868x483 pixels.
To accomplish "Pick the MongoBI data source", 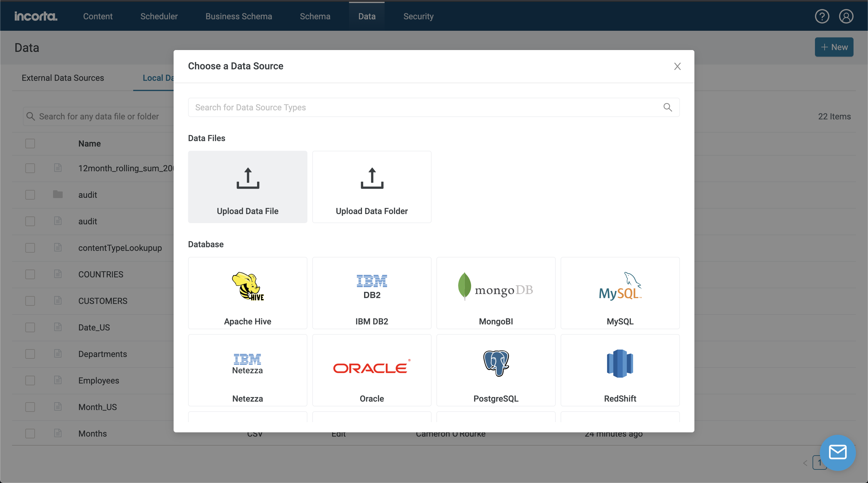I will 495,293.
